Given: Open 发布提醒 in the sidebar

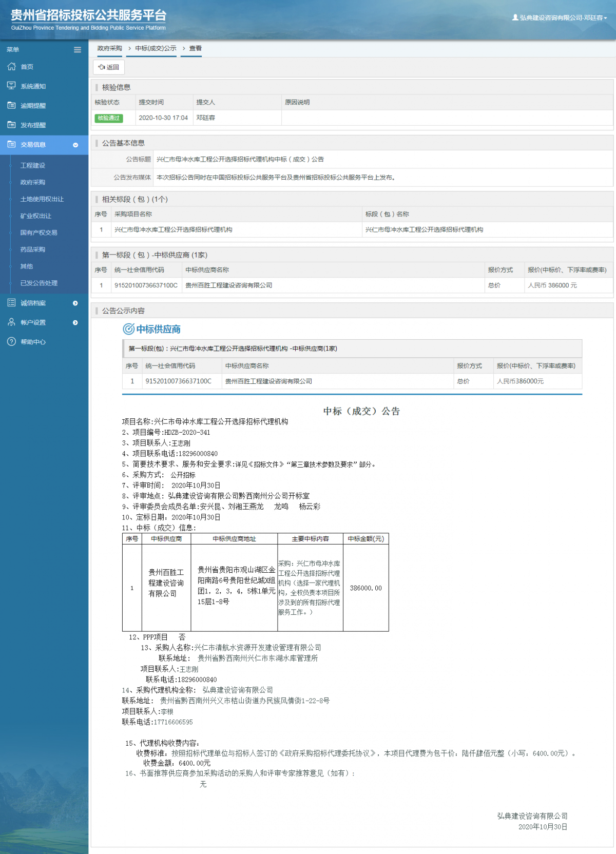Looking at the screenshot, I should (33, 125).
